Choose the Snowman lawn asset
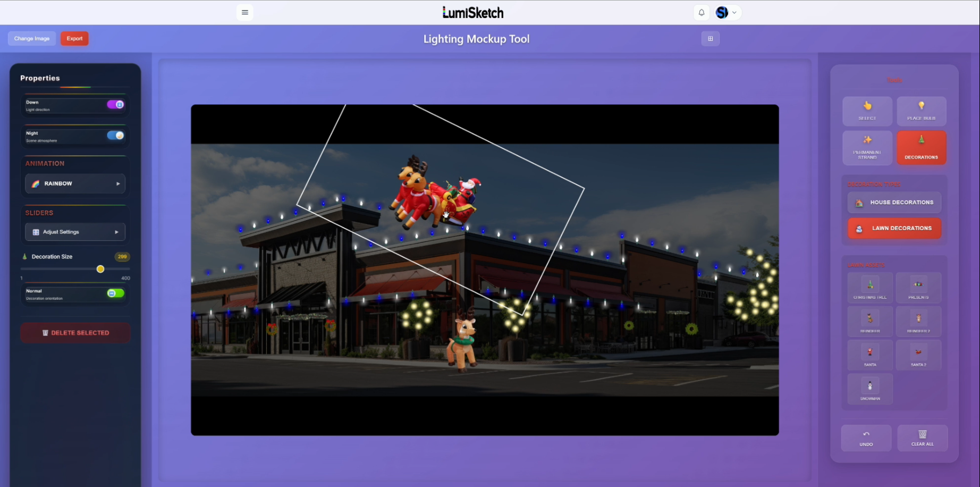The height and width of the screenshot is (487, 980). coord(869,389)
